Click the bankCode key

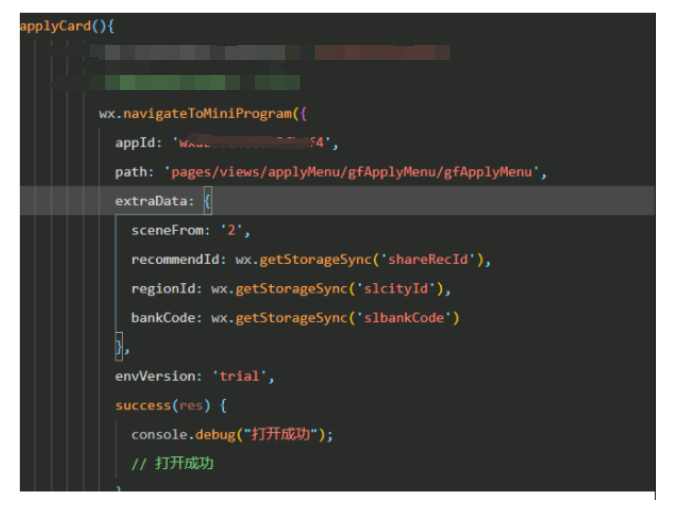163,318
